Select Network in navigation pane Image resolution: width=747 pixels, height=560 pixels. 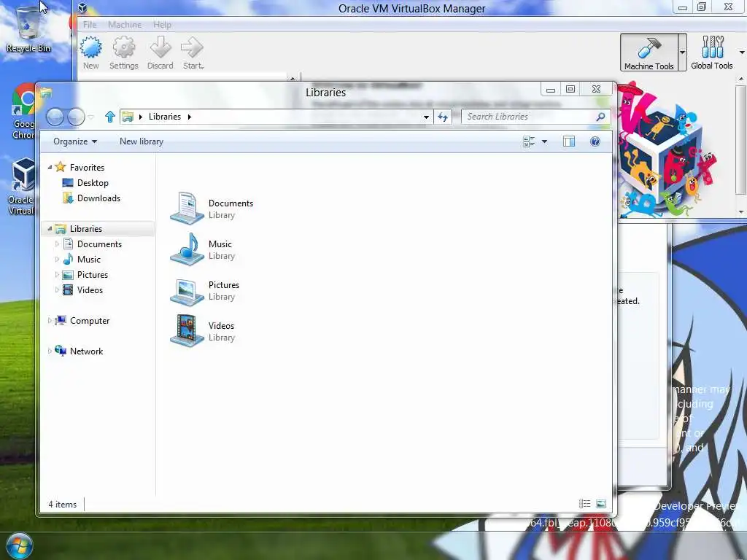(86, 351)
